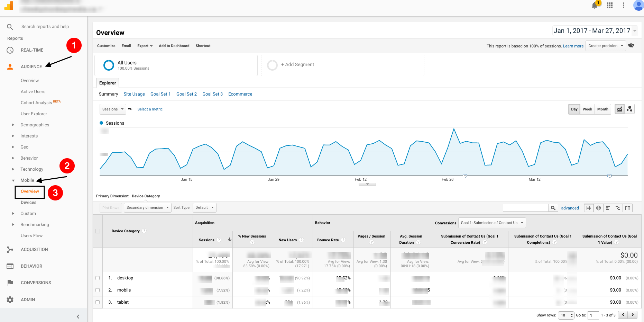This screenshot has width=644, height=322.
Task: Click the Google Analytics logo
Action: pyautogui.click(x=9, y=6)
